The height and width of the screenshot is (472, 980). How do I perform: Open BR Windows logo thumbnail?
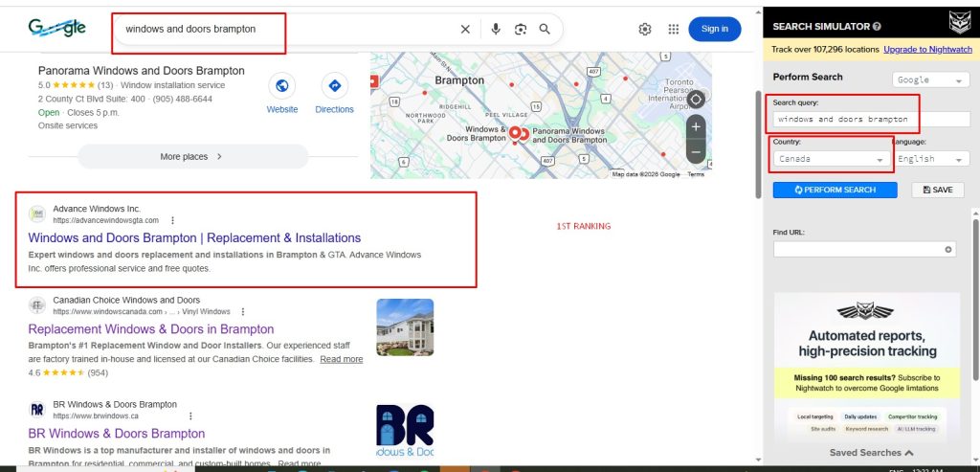click(405, 432)
